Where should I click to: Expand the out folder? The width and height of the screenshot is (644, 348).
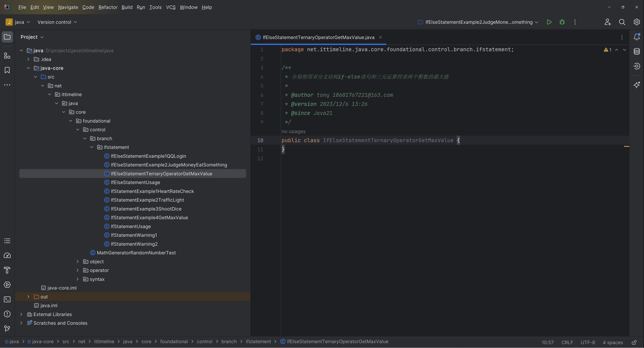(28, 297)
